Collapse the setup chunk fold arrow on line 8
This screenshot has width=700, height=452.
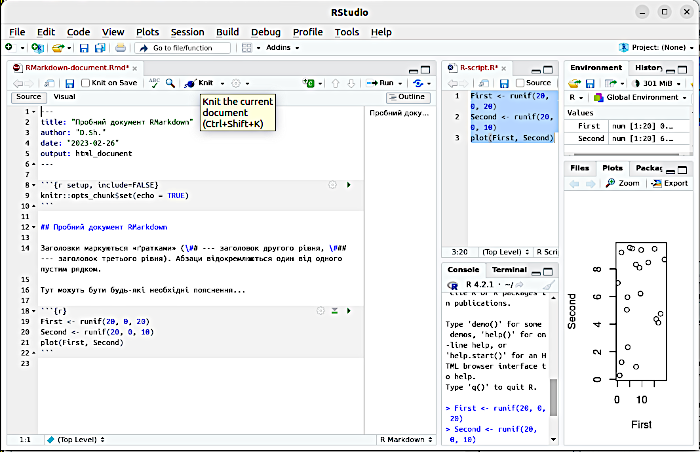coord(34,185)
